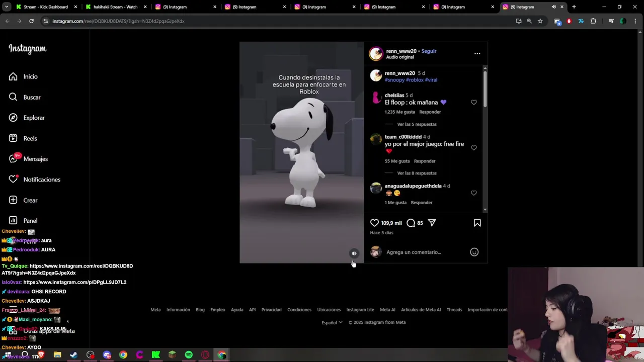
Task: Open File Explorer from the taskbar
Action: coord(57,355)
